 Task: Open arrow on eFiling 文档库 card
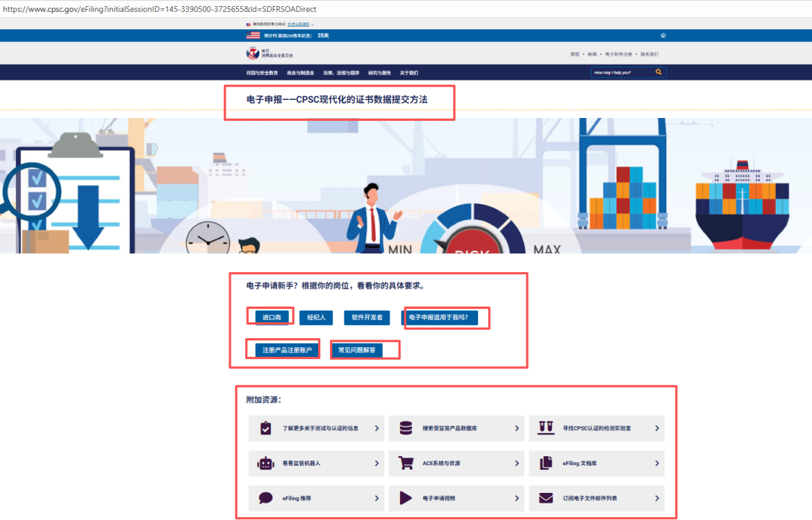[657, 464]
